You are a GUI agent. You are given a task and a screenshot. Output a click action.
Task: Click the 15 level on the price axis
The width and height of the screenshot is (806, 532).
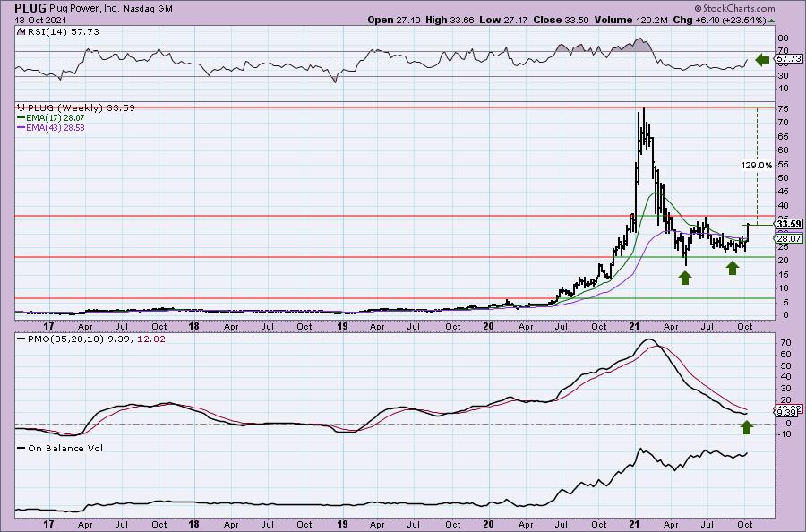click(784, 274)
